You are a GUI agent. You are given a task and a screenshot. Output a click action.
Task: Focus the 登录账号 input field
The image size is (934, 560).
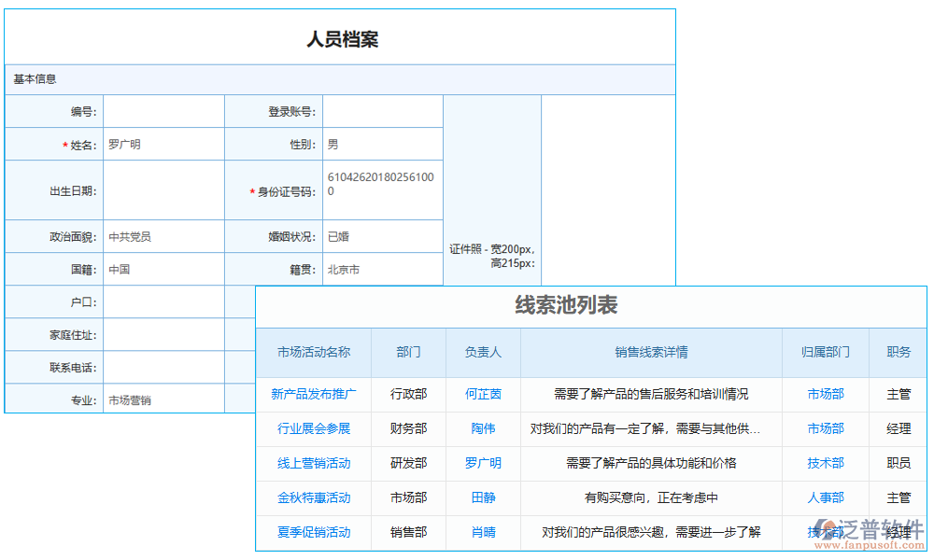(382, 112)
